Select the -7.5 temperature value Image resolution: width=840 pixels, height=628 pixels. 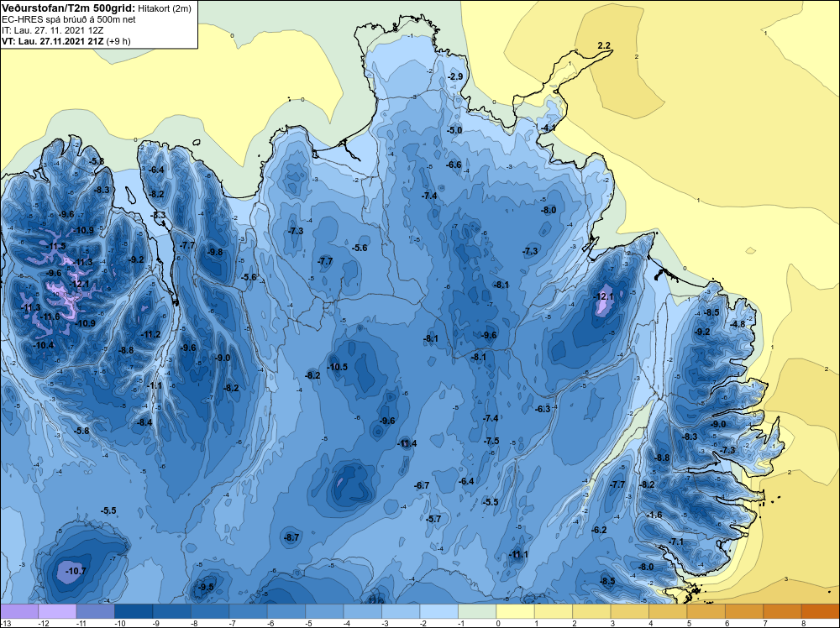point(491,441)
